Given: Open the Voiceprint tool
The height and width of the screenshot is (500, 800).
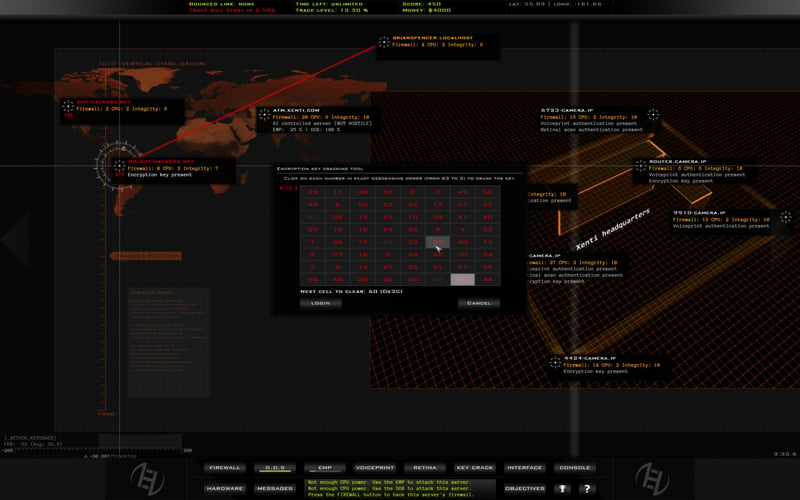Looking at the screenshot, I should tap(375, 467).
